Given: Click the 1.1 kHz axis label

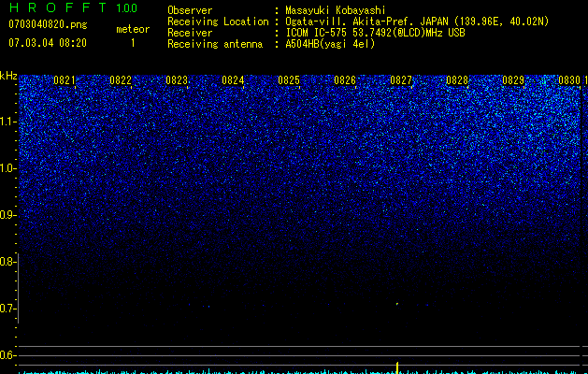Looking at the screenshot, I should tap(8, 122).
